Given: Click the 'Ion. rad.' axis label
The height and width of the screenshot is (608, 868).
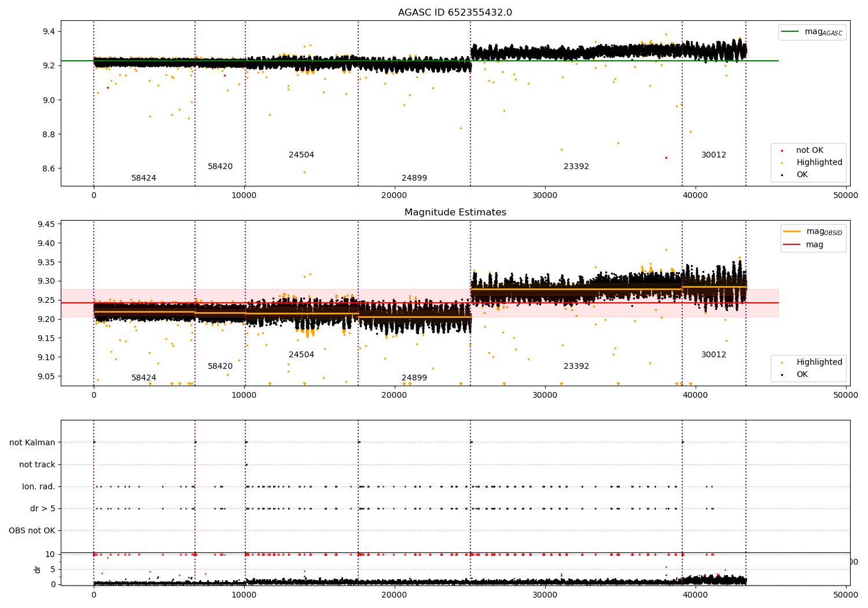Looking at the screenshot, I should (39, 486).
